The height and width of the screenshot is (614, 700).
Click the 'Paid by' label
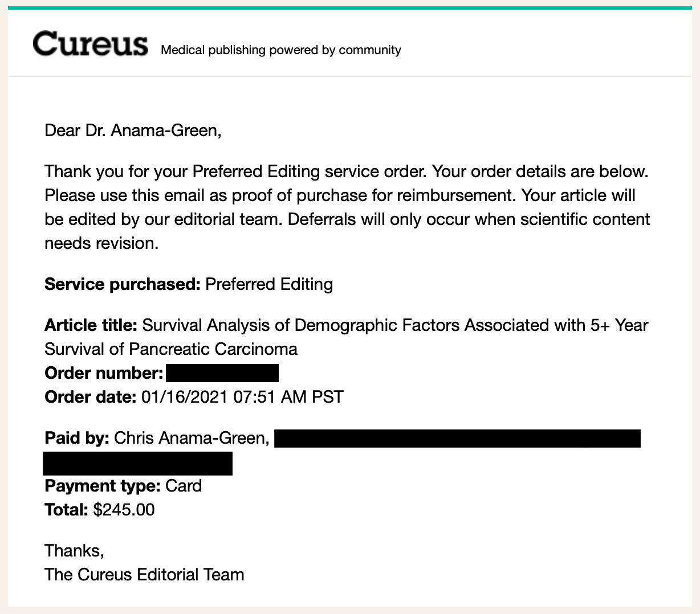pyautogui.click(x=77, y=438)
